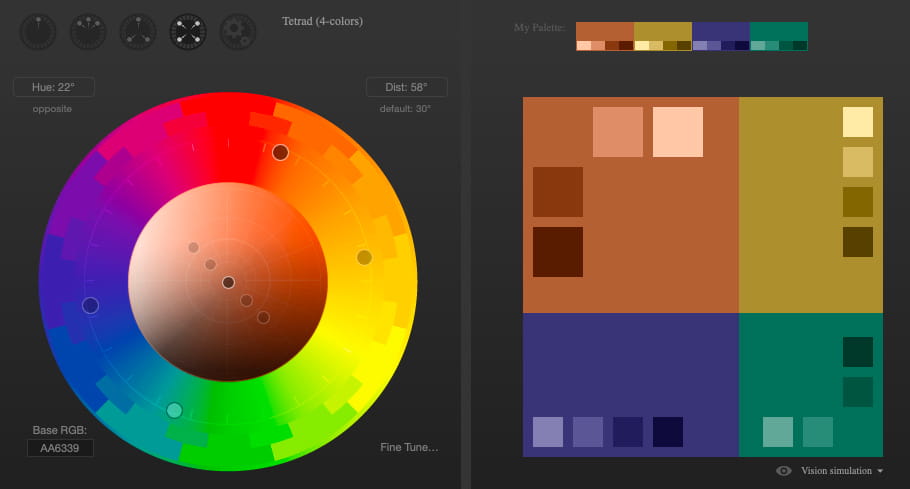
Task: Click the darkest brown square in brown preview
Action: click(x=558, y=252)
